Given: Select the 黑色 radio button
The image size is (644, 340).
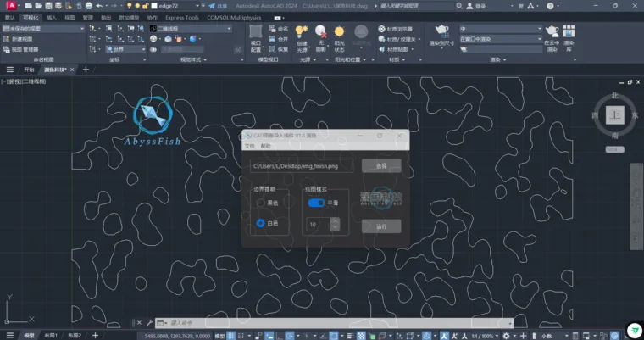Looking at the screenshot, I should (260, 203).
